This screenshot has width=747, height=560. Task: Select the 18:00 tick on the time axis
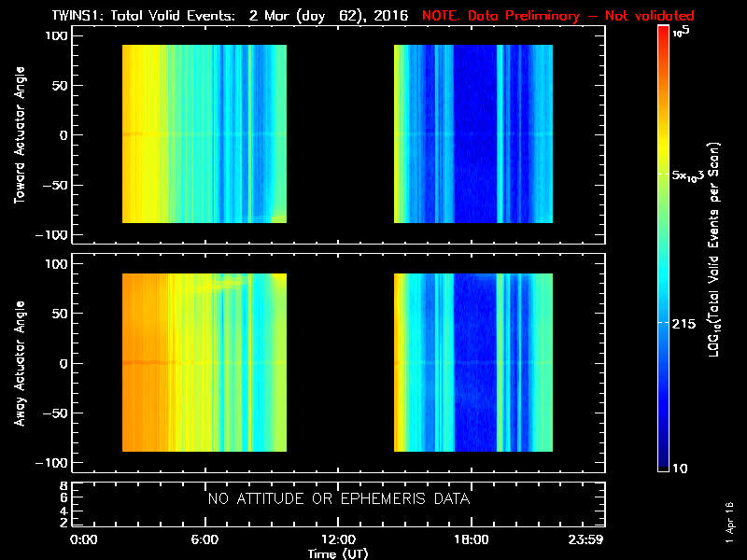coord(471,539)
